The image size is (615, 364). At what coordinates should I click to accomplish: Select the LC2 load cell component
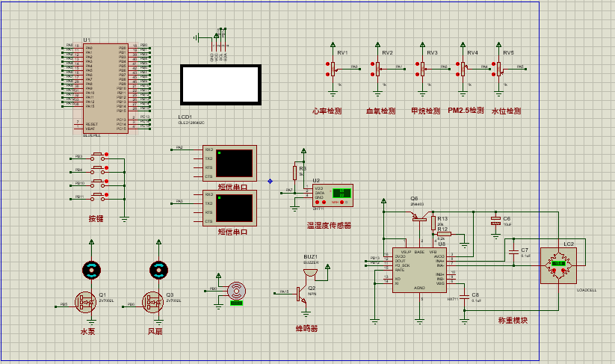click(558, 265)
